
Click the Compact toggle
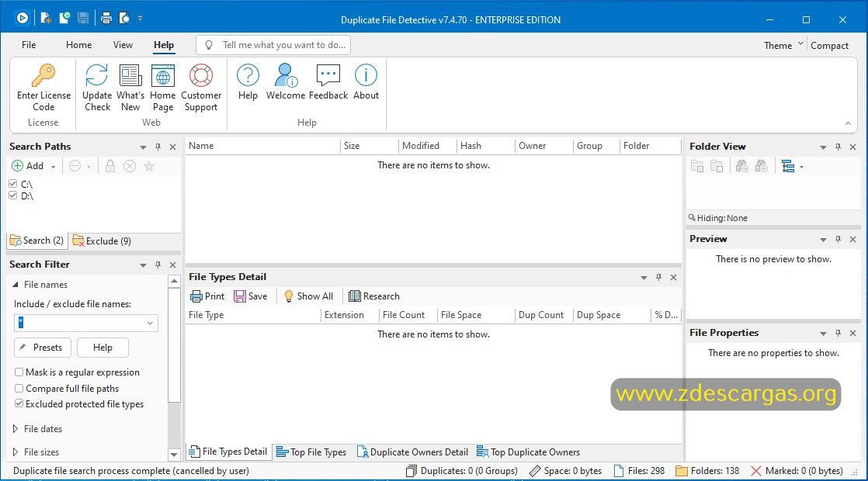pyautogui.click(x=829, y=45)
